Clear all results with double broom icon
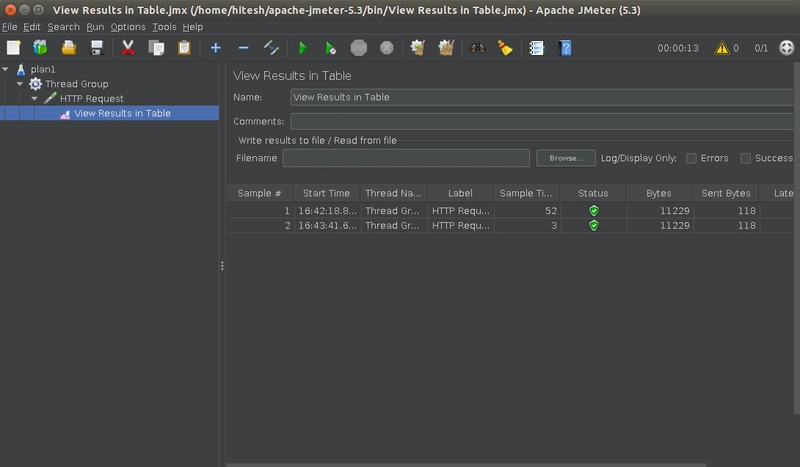 tap(446, 48)
